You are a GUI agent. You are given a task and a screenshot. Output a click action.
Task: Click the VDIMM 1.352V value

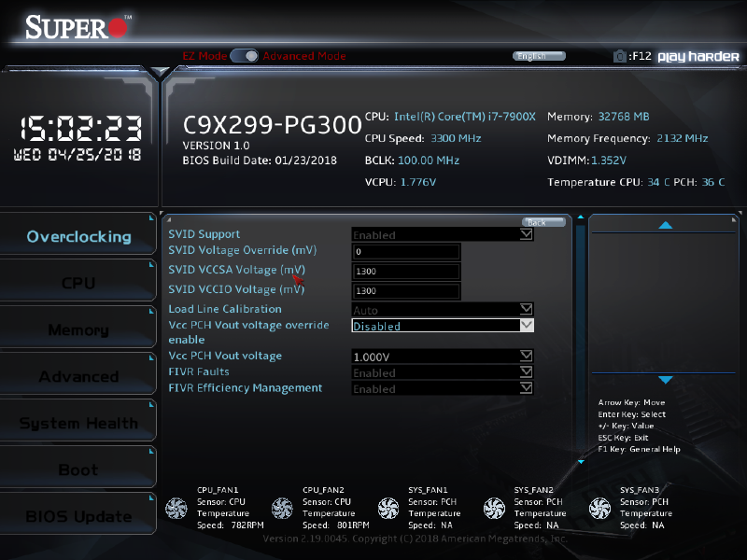point(609,161)
